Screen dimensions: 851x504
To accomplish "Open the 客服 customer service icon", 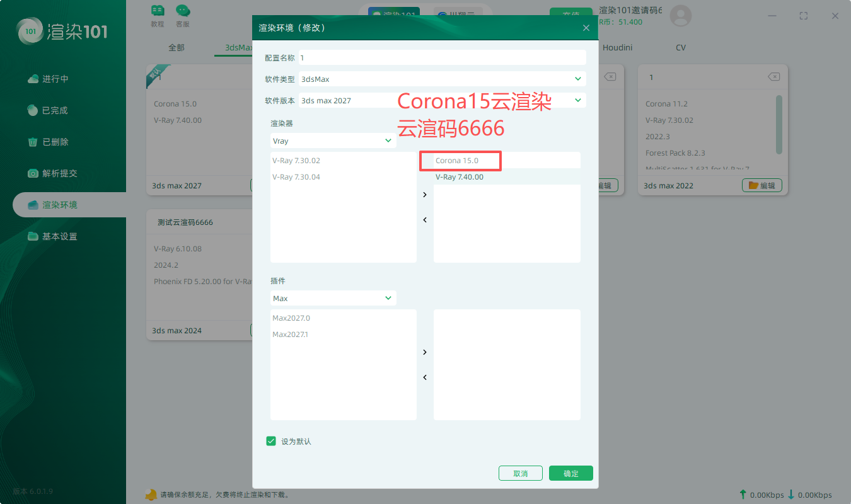I will coord(183,11).
